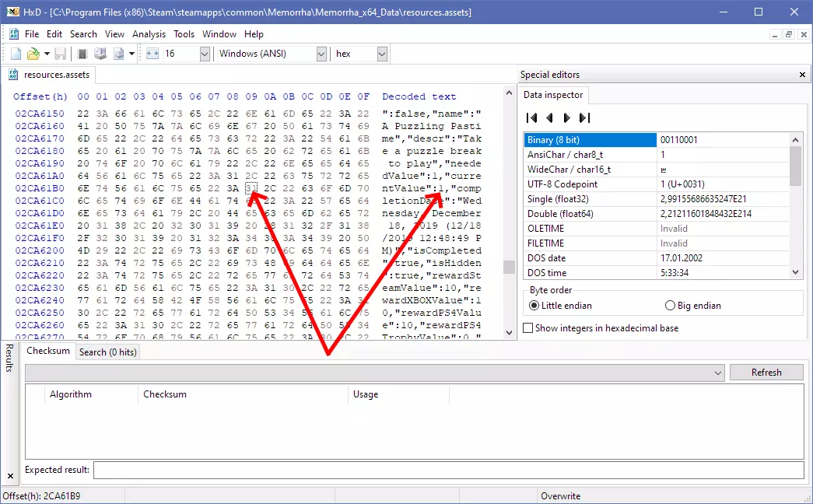Screen dimensions: 813x504
Task: Click the hex view scroll down arrow
Action: (x=509, y=333)
